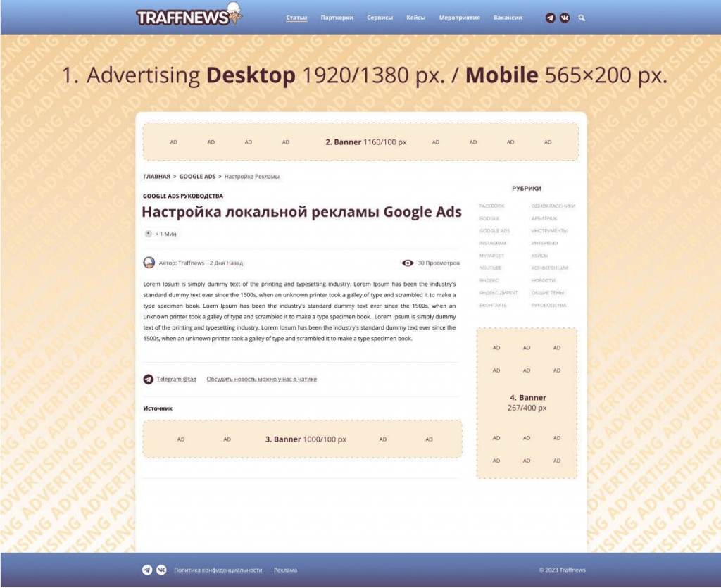
Task: Click the VK icon in the footer
Action: tap(161, 570)
